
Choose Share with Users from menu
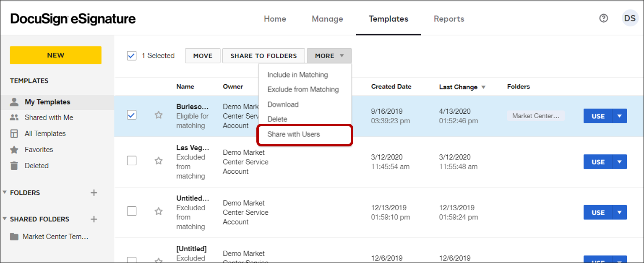(x=294, y=134)
